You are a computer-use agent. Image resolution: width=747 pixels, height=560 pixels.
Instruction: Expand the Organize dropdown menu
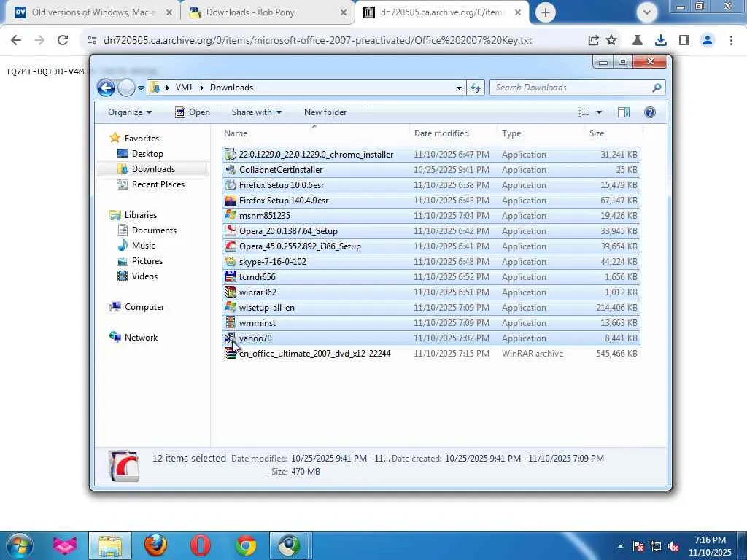click(x=130, y=112)
